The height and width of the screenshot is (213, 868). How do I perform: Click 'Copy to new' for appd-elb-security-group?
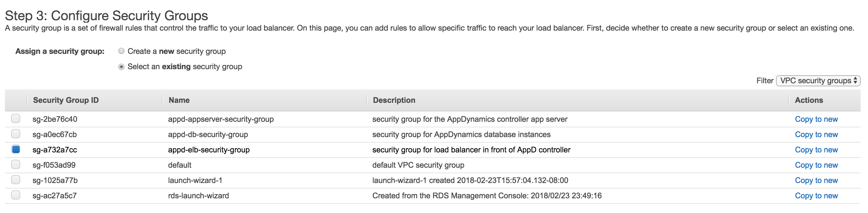point(816,150)
